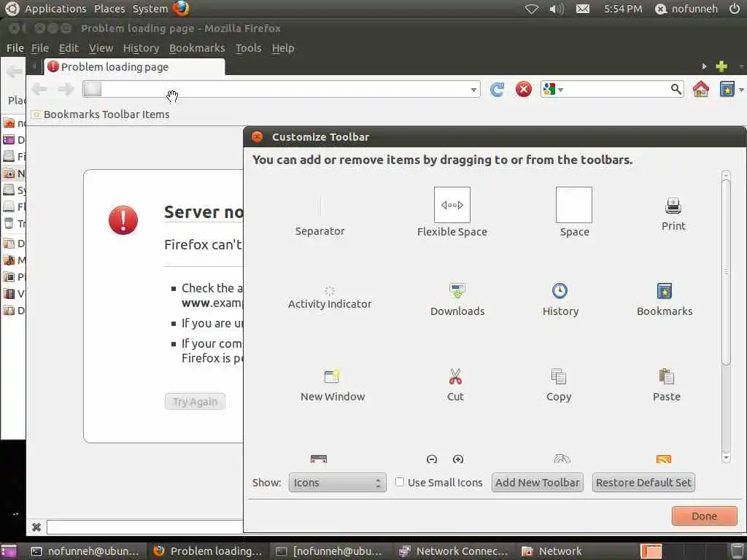Click the Downloads icon in Customize Toolbar
This screenshot has height=560, width=747.
(x=457, y=290)
